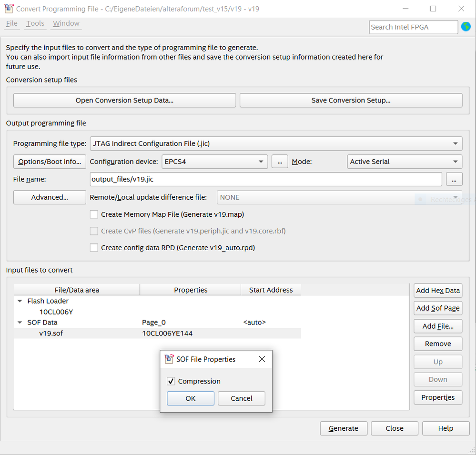Image resolution: width=476 pixels, height=455 pixels.
Task: Minimize the Convert Programming File window
Action: click(x=405, y=9)
